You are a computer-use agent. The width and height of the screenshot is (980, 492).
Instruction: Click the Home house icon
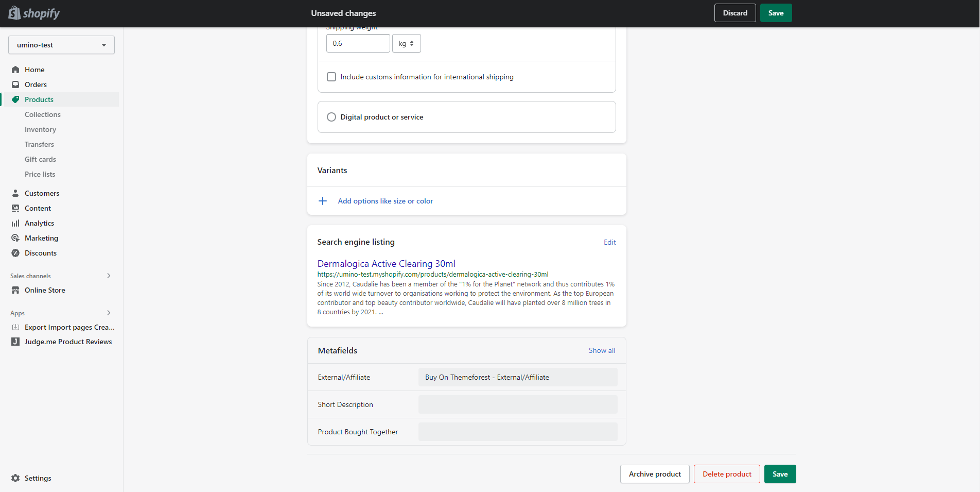[15, 70]
